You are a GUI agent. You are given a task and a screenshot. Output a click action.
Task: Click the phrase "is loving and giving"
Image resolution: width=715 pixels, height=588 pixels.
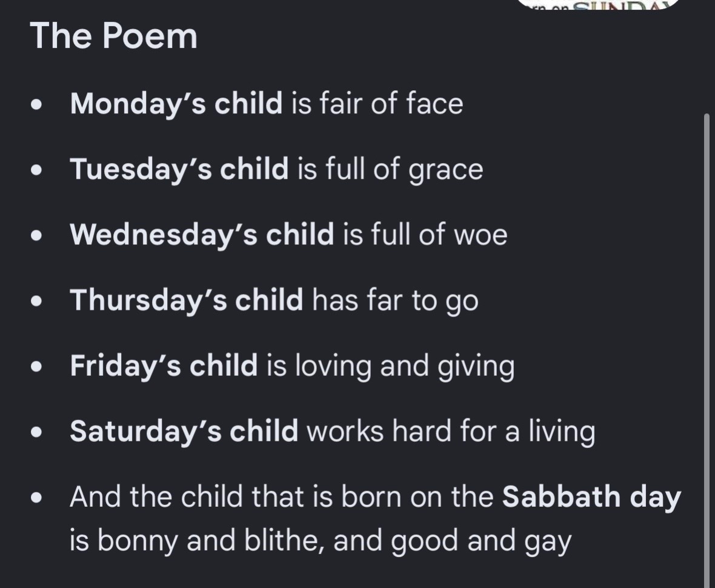pyautogui.click(x=391, y=366)
